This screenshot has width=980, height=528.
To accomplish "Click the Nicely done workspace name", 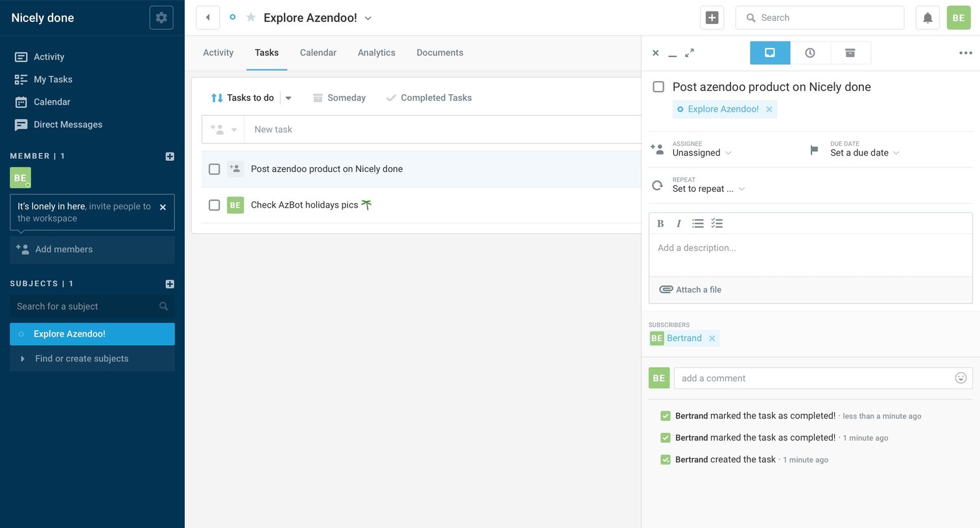I will pyautogui.click(x=43, y=18).
